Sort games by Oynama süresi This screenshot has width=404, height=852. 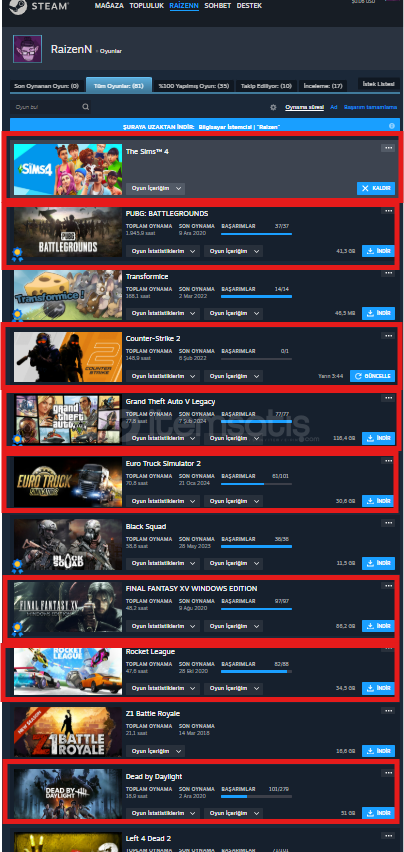(305, 108)
